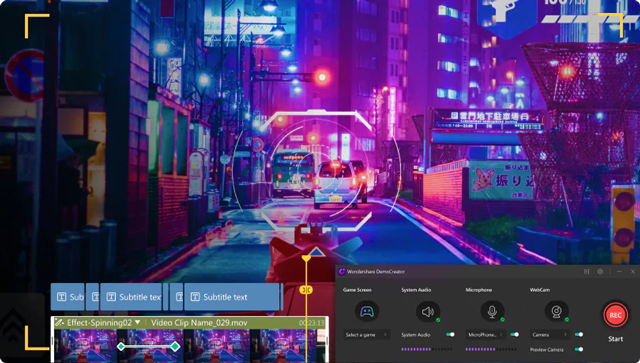
Task: Click the effect pencil icon on video clip
Action: tap(60, 323)
